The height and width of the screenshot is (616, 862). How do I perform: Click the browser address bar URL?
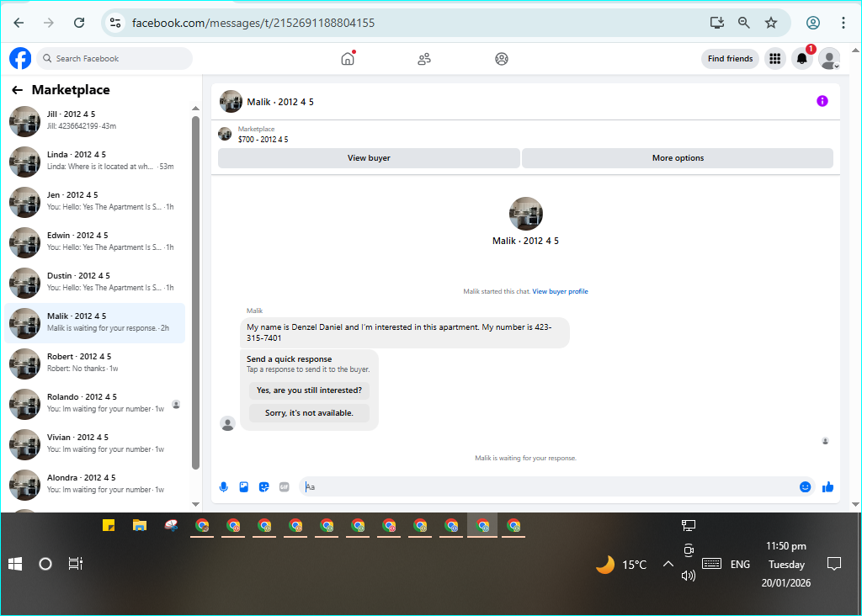point(253,23)
